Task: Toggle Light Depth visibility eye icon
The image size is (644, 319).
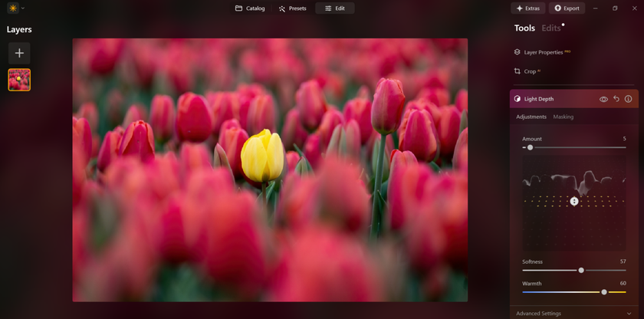Action: tap(603, 99)
